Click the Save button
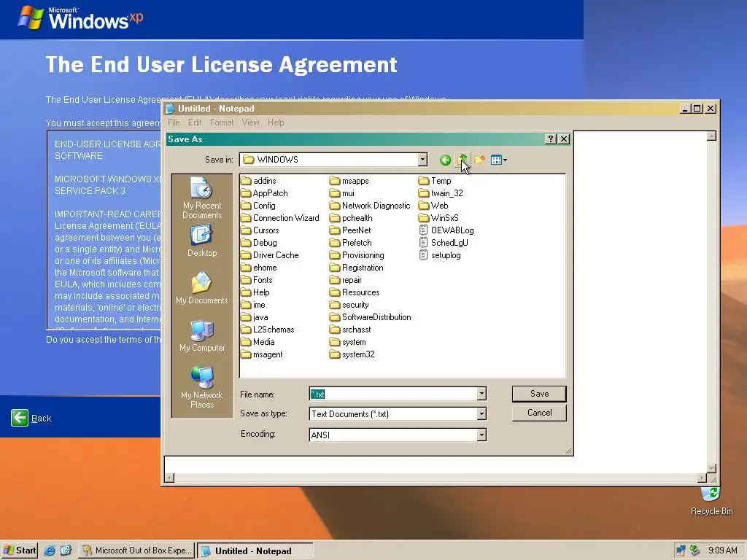The image size is (747, 560). pyautogui.click(x=539, y=394)
